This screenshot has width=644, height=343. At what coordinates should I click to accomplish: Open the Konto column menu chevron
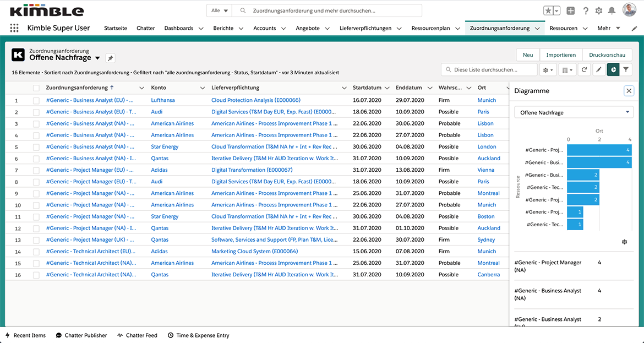(202, 88)
